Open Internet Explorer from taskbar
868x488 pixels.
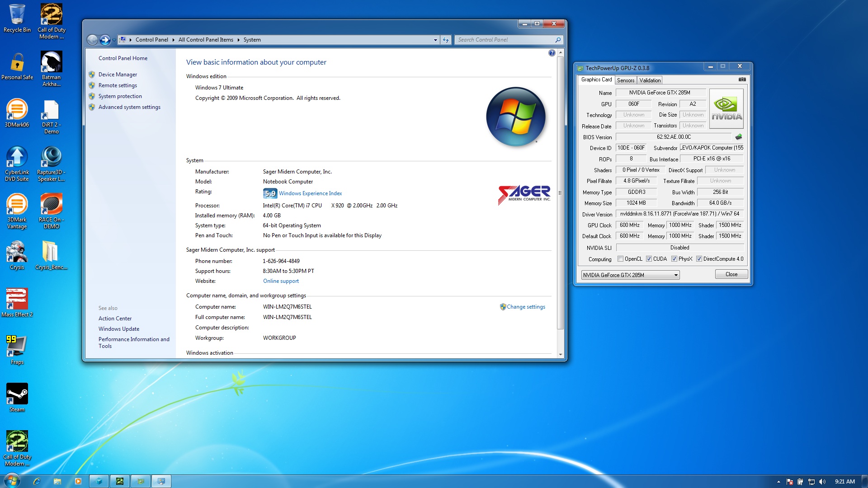point(37,481)
